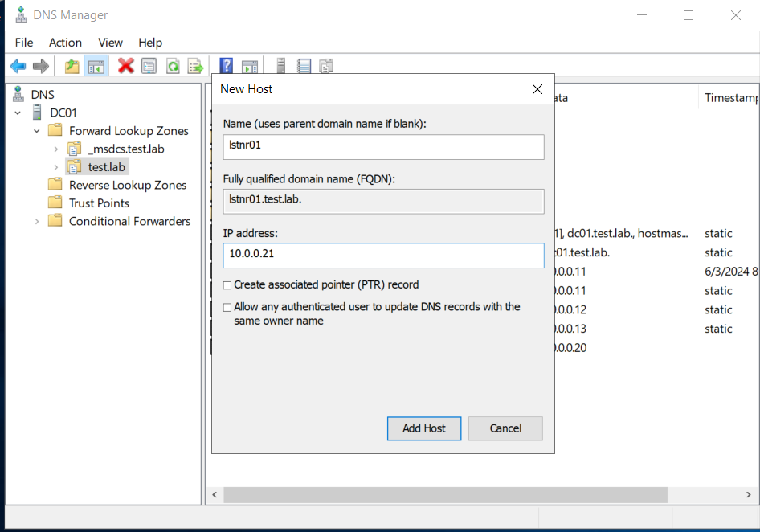This screenshot has height=532, width=760.
Task: Click the horizontal scrollbar thumb
Action: tap(445, 495)
